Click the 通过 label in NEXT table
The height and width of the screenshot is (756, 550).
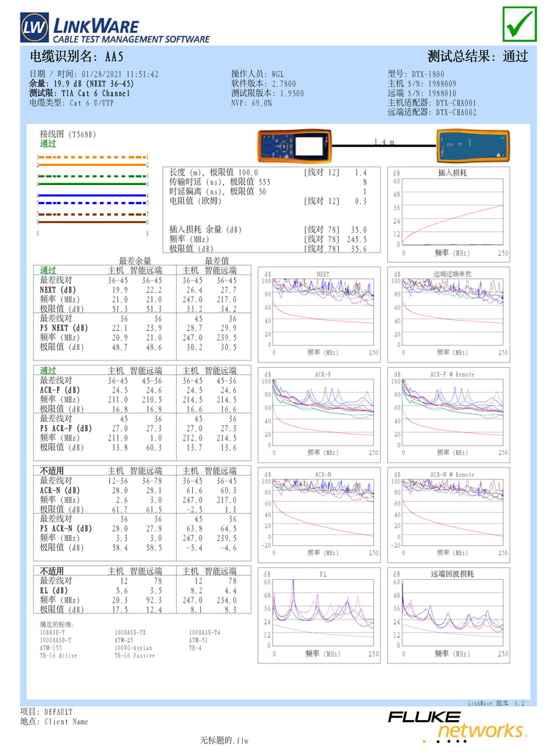tap(48, 271)
